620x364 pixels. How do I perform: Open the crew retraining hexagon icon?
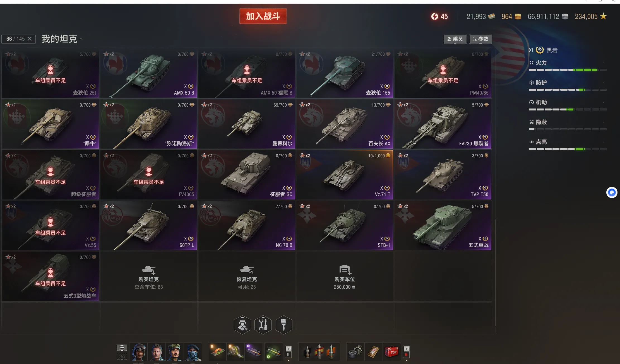point(242,325)
